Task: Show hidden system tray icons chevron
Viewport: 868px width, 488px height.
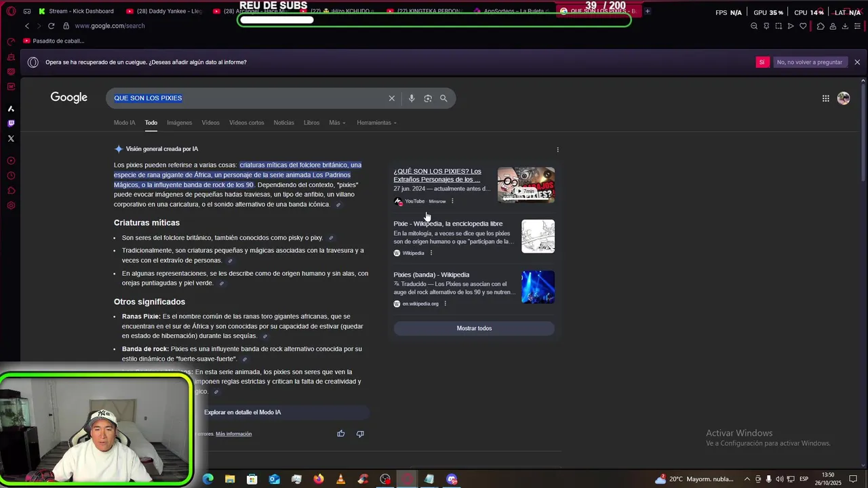Action: point(747,479)
